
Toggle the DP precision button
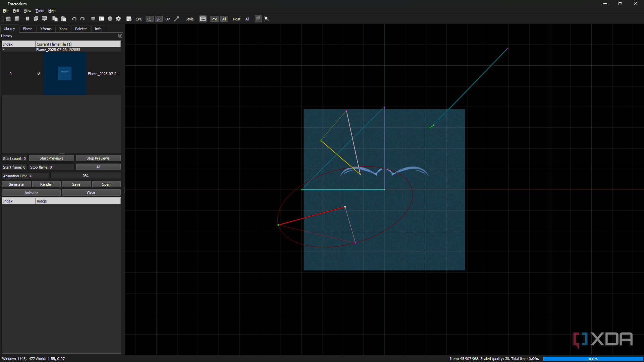point(168,19)
